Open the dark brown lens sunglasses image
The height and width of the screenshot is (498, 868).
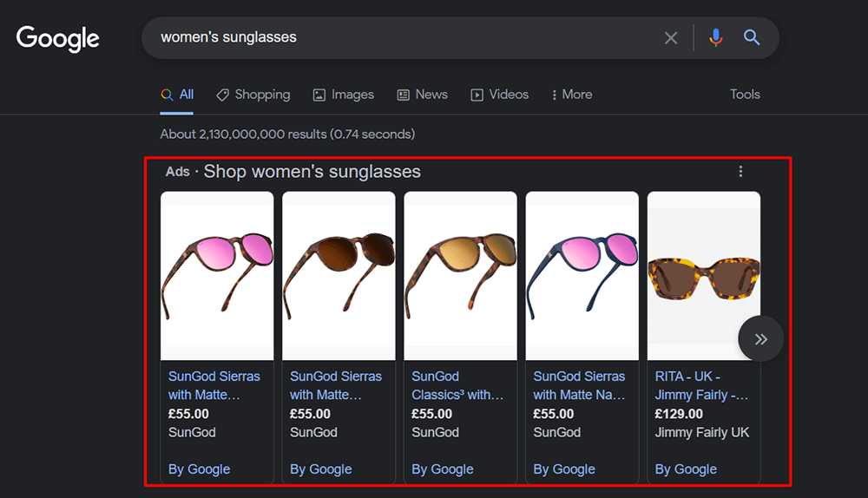click(339, 276)
